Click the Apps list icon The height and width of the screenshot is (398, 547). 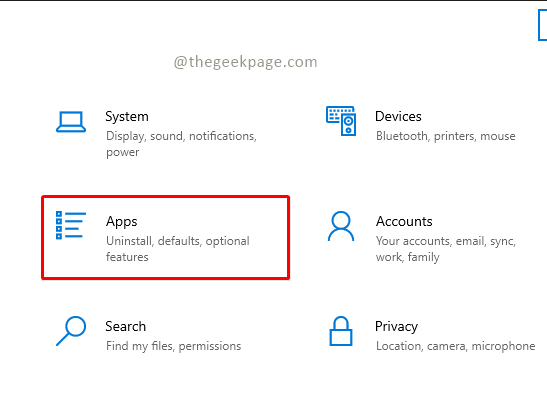tap(71, 225)
